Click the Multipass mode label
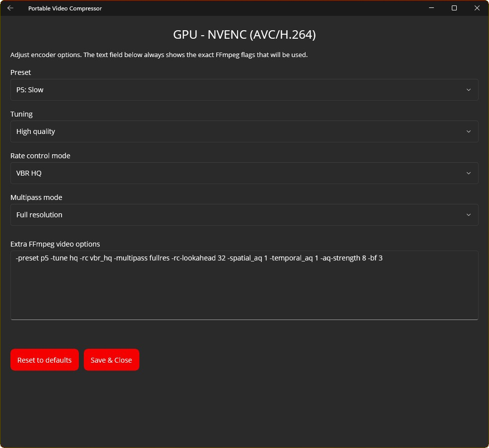The width and height of the screenshot is (489, 448). coord(36,197)
